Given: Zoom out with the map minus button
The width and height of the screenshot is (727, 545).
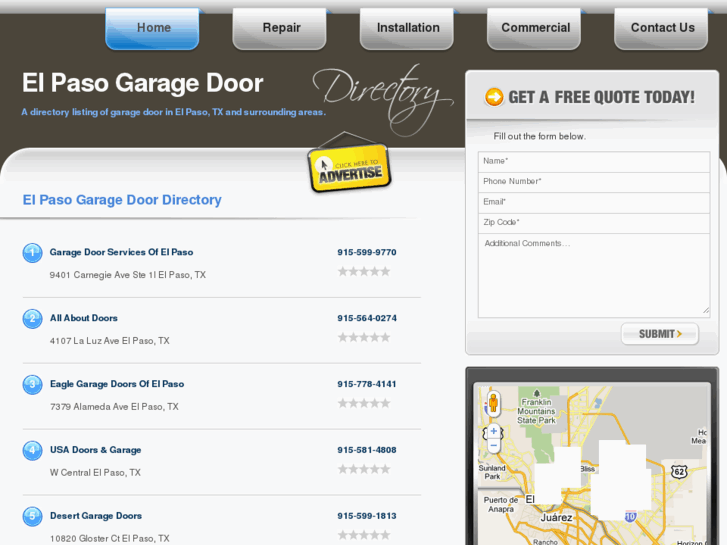Looking at the screenshot, I should point(494,446).
